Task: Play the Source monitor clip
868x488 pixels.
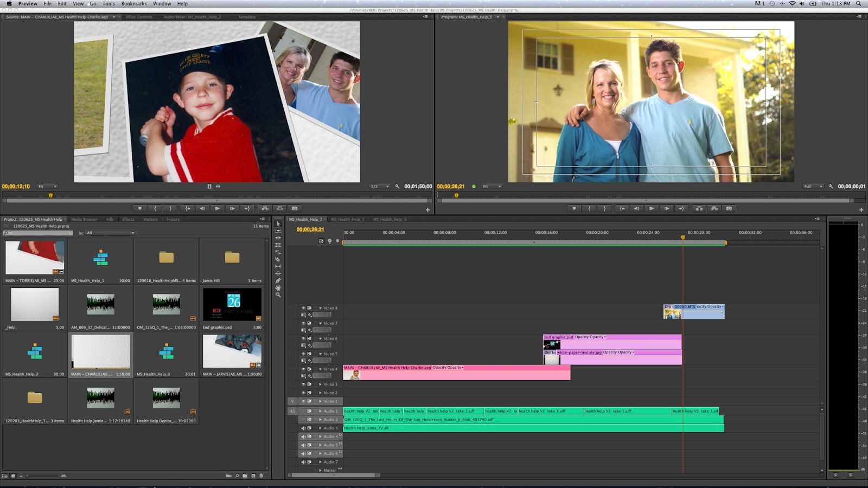Action: (218, 208)
